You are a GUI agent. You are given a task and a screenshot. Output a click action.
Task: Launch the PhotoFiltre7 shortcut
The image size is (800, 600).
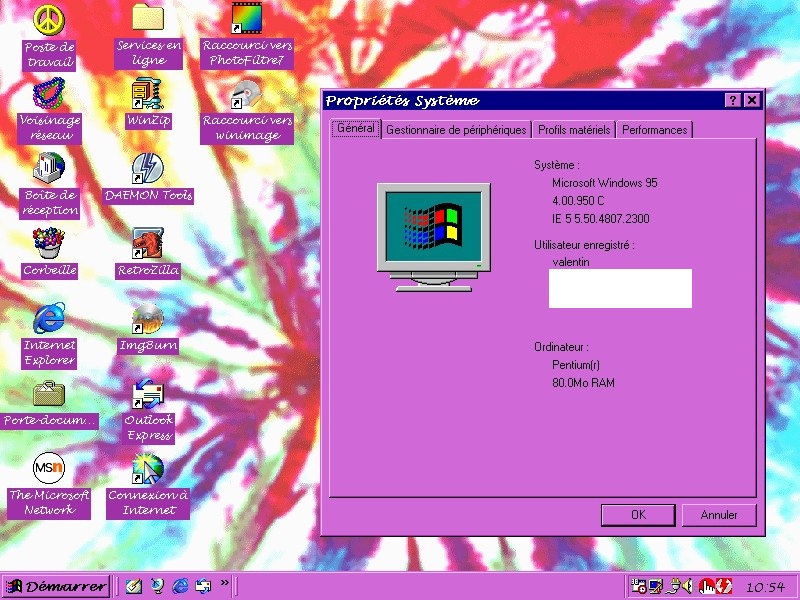[x=247, y=19]
